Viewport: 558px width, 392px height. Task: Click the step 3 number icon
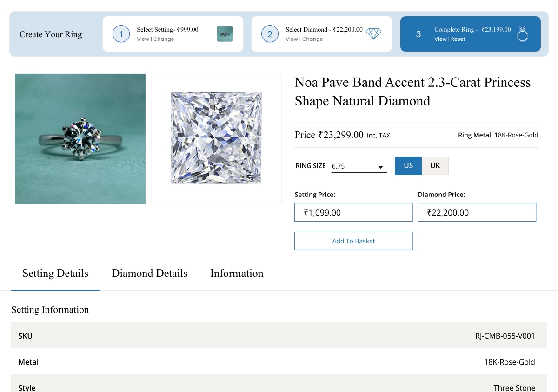tap(418, 34)
